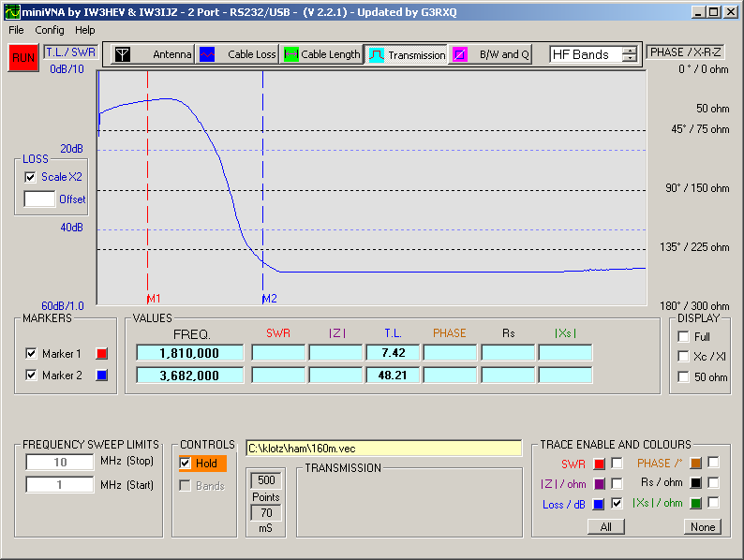The width and height of the screenshot is (744, 560).
Task: Click the |Z| trace purple swatch
Action: point(600,484)
